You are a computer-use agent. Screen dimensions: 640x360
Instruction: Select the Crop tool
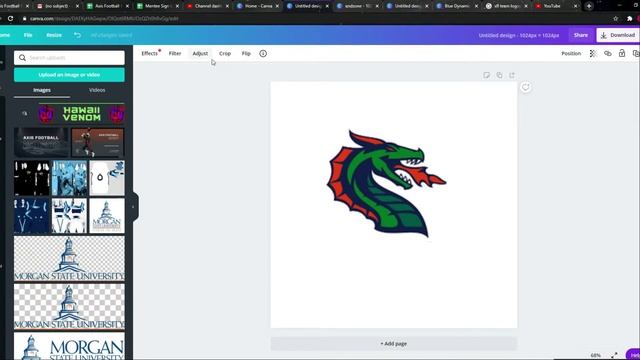tap(225, 53)
